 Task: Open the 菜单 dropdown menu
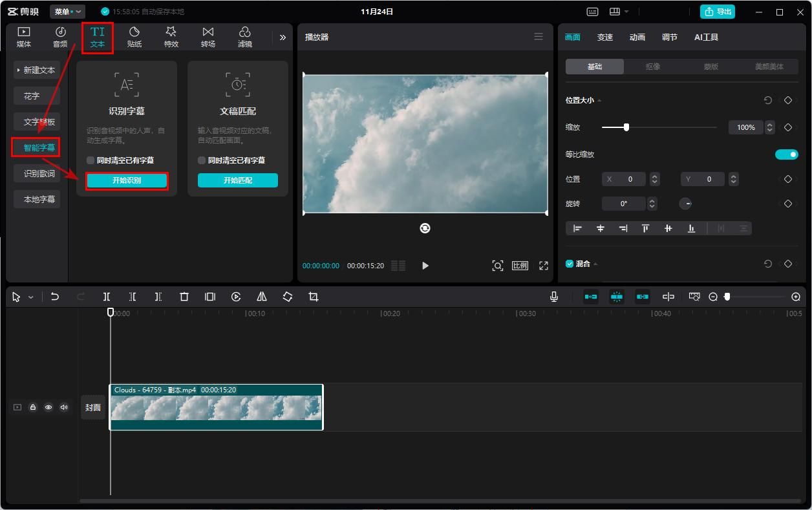(68, 12)
